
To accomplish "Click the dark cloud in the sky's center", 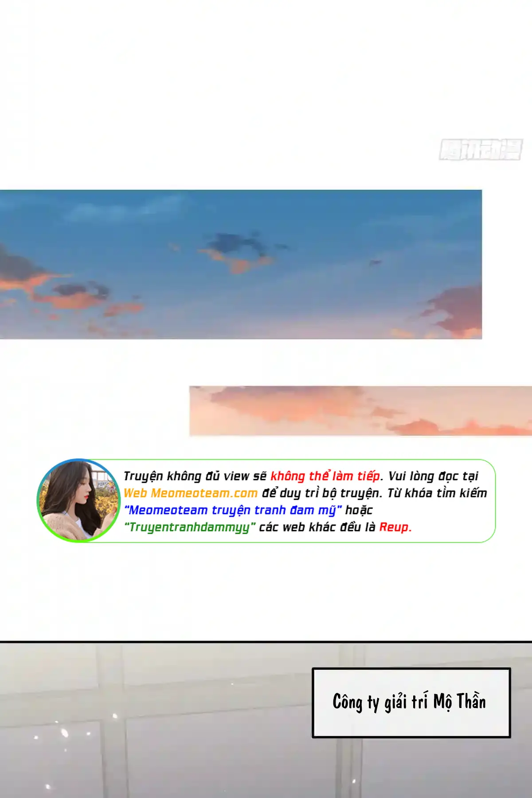I will (233, 243).
